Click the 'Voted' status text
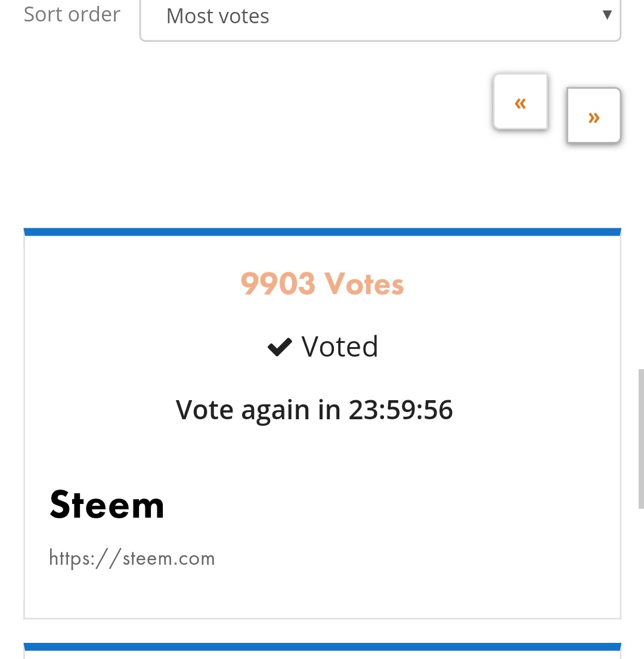This screenshot has width=644, height=659. [x=339, y=347]
